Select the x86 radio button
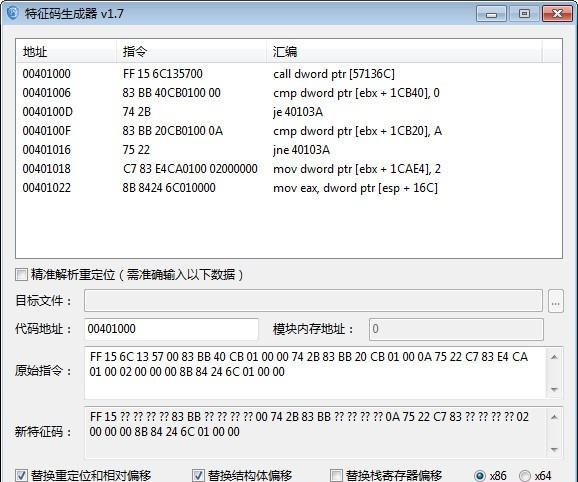The height and width of the screenshot is (482, 578). click(x=480, y=476)
